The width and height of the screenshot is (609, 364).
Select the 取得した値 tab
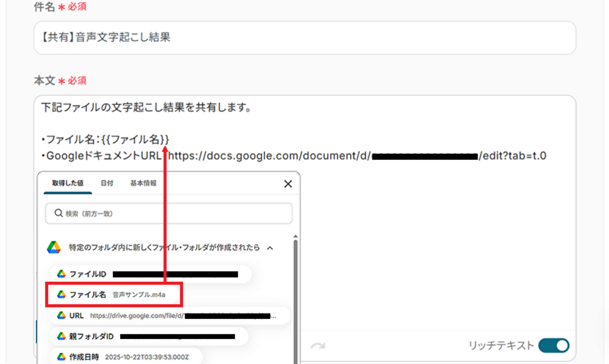click(67, 183)
